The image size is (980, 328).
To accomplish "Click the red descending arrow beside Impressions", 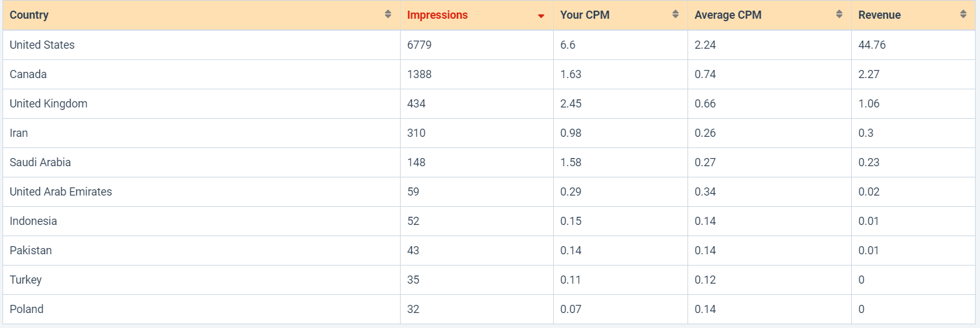I will pos(541,16).
